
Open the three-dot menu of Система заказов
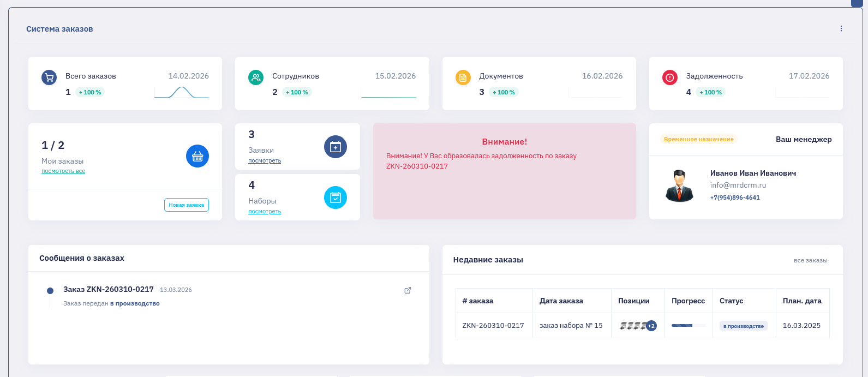coord(841,29)
